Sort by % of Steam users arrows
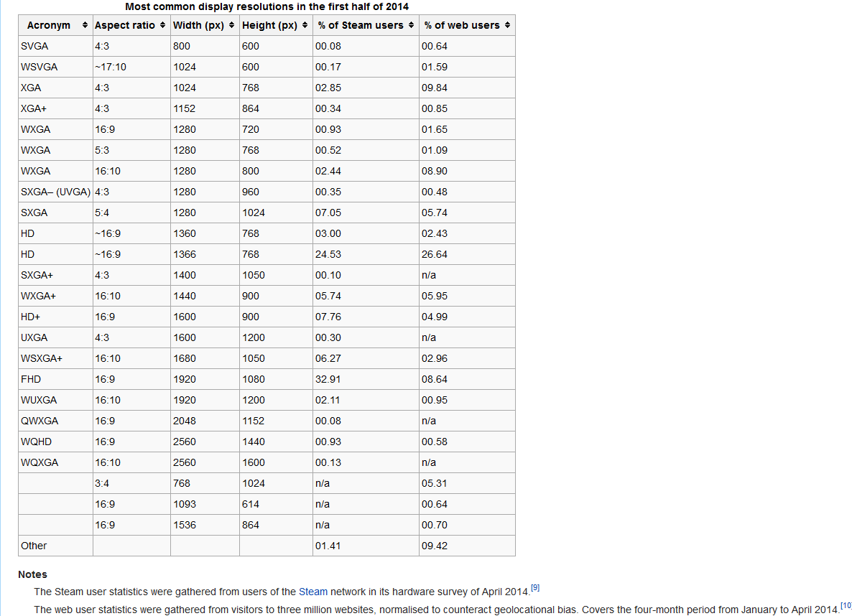 tap(412, 25)
